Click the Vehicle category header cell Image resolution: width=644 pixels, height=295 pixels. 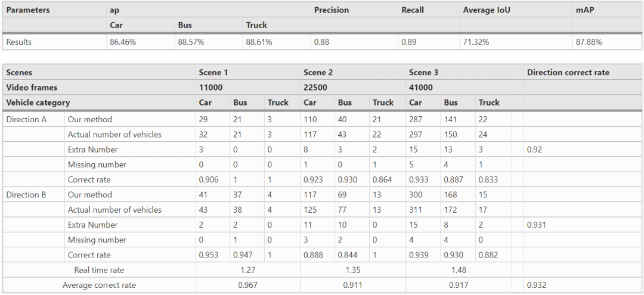tap(38, 103)
